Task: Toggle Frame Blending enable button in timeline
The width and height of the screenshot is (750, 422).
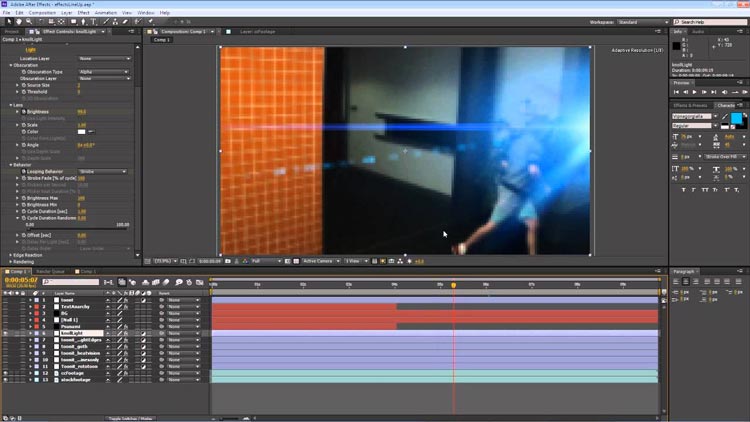Action: [155, 282]
